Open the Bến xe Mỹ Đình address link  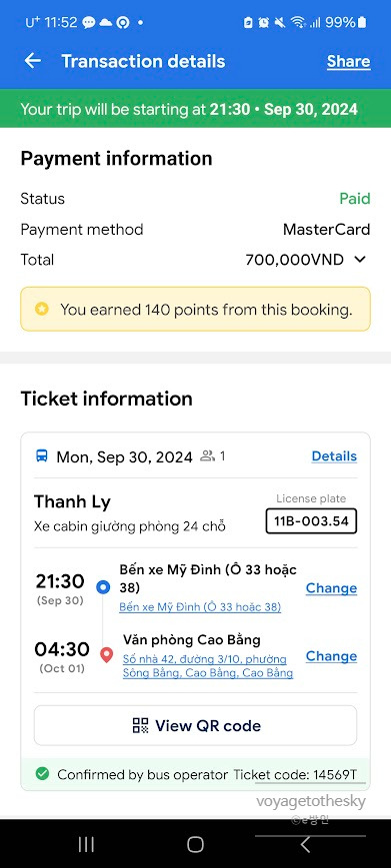[200, 607]
